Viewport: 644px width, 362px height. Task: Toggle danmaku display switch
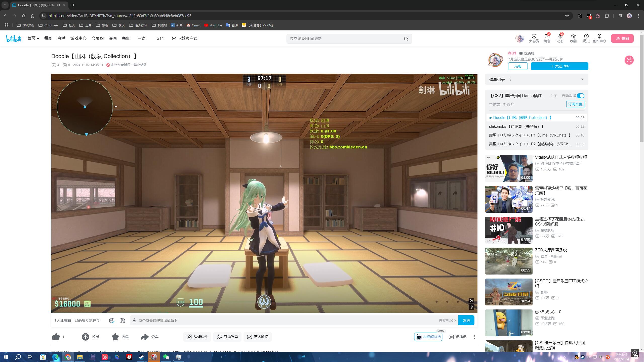point(112,320)
